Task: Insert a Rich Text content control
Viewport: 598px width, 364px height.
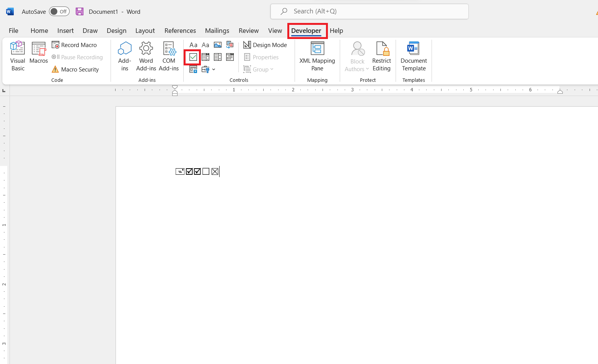Action: [193, 45]
